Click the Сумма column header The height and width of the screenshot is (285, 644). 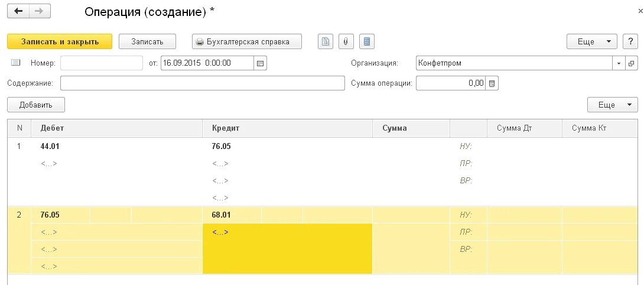[x=395, y=128]
